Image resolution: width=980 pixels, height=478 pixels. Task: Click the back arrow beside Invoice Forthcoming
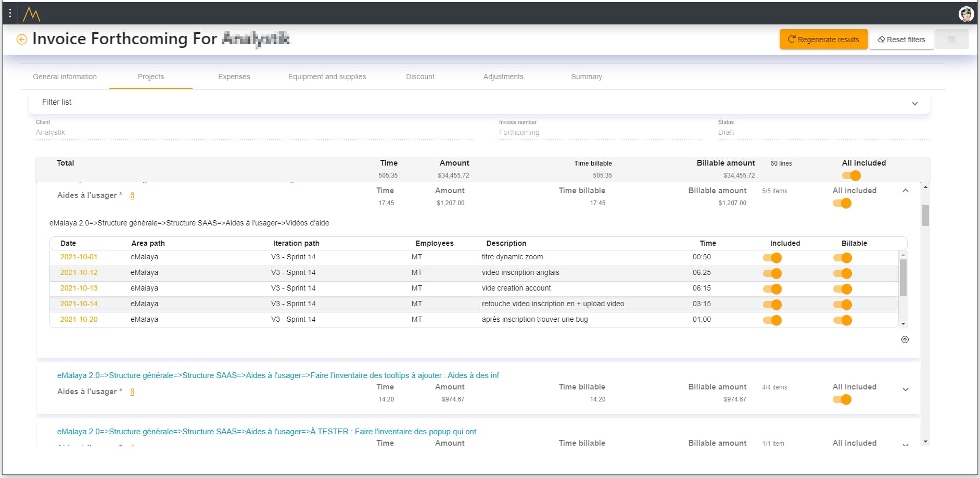pyautogui.click(x=22, y=40)
